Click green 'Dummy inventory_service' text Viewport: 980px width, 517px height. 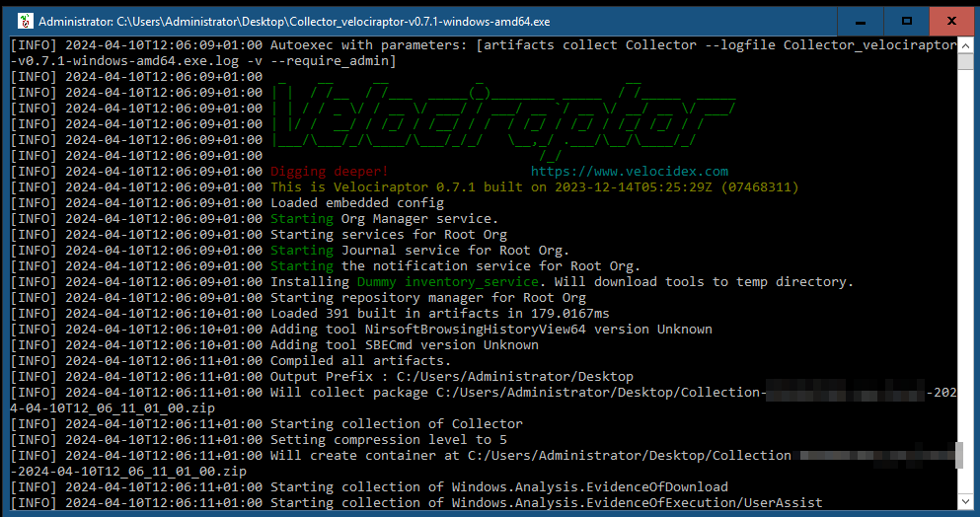point(447,282)
